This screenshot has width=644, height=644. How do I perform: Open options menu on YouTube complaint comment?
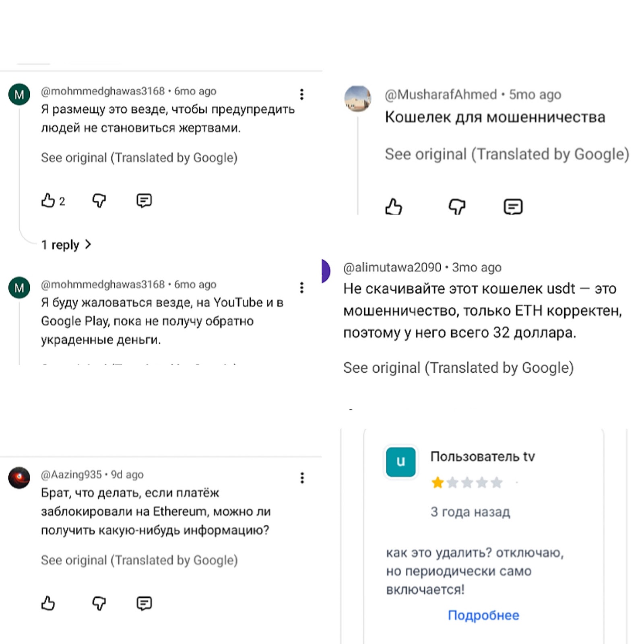pos(301,288)
